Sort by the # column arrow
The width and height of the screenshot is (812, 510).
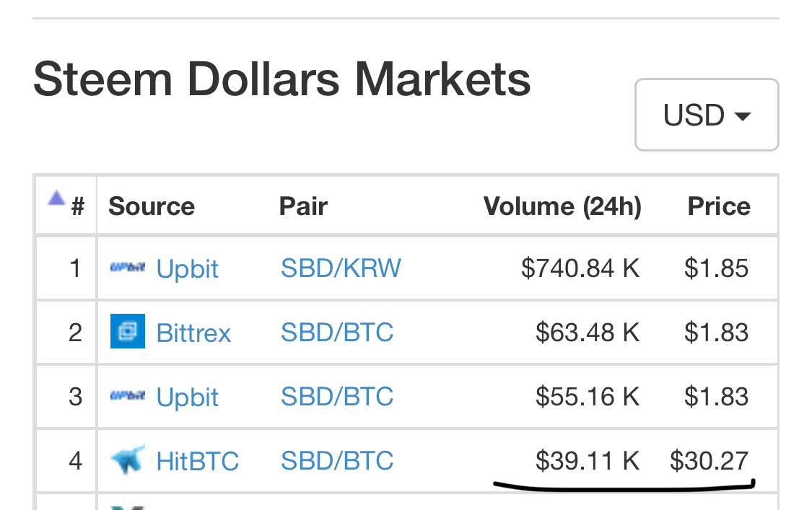[x=56, y=198]
